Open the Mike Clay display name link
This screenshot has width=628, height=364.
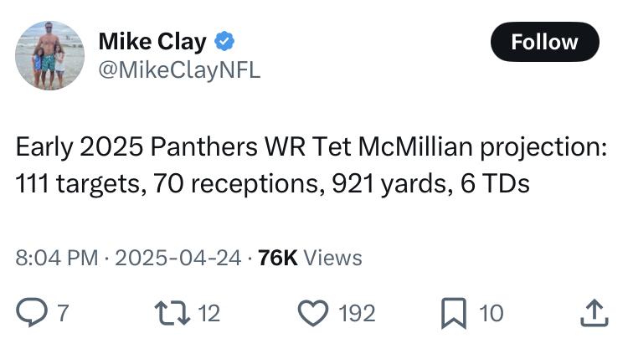(152, 40)
